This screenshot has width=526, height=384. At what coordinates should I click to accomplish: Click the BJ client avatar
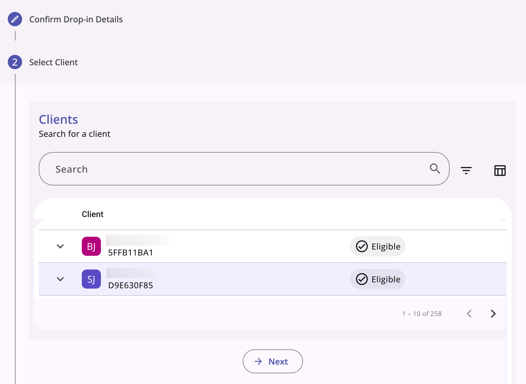[91, 246]
